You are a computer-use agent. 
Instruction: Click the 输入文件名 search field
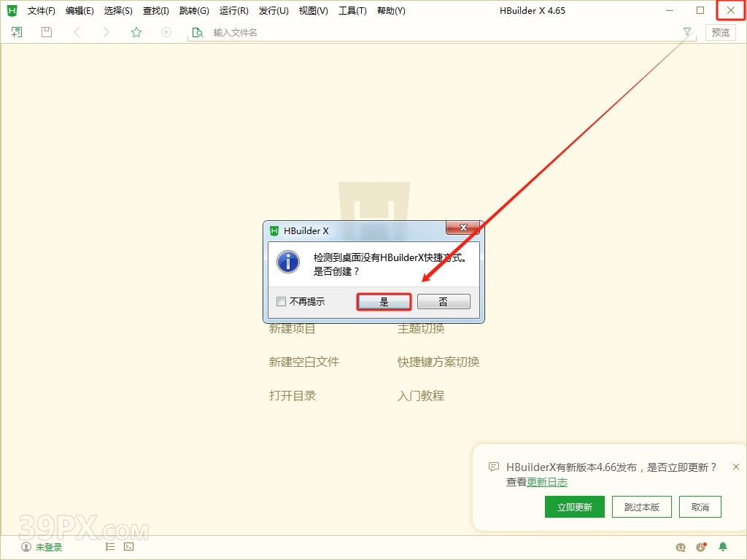tap(443, 32)
